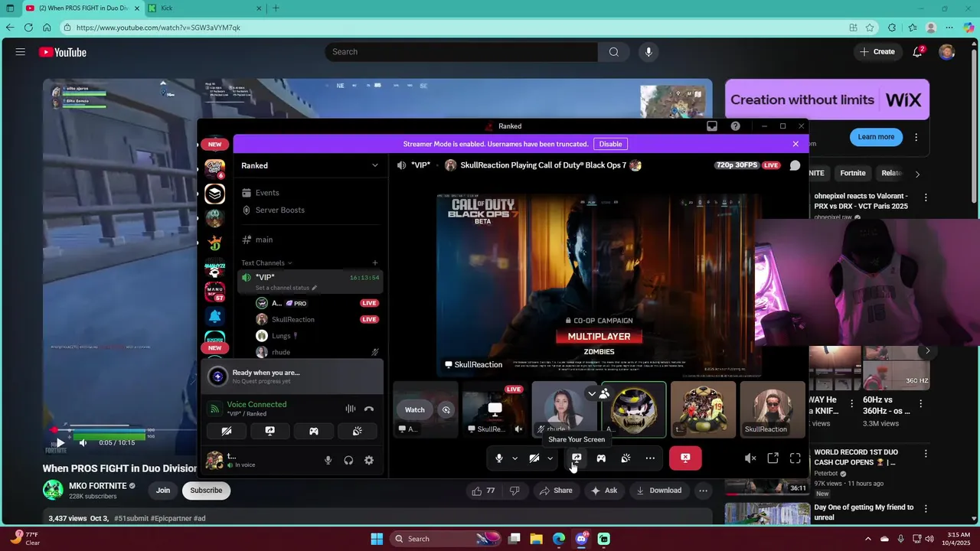
Task: Disconnect from voice in Voice Connected panel
Action: click(369, 409)
